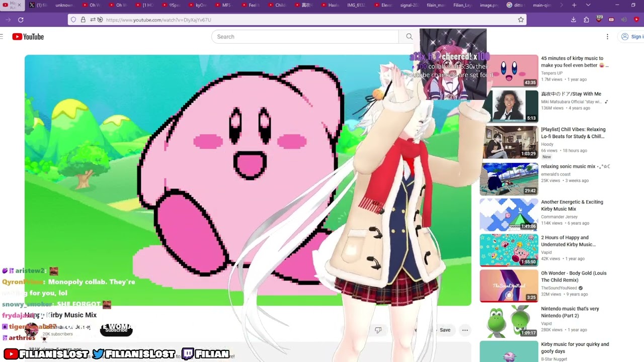Open '45 minutes of kirby music' thumbnail
The image size is (644, 362).
510,71
